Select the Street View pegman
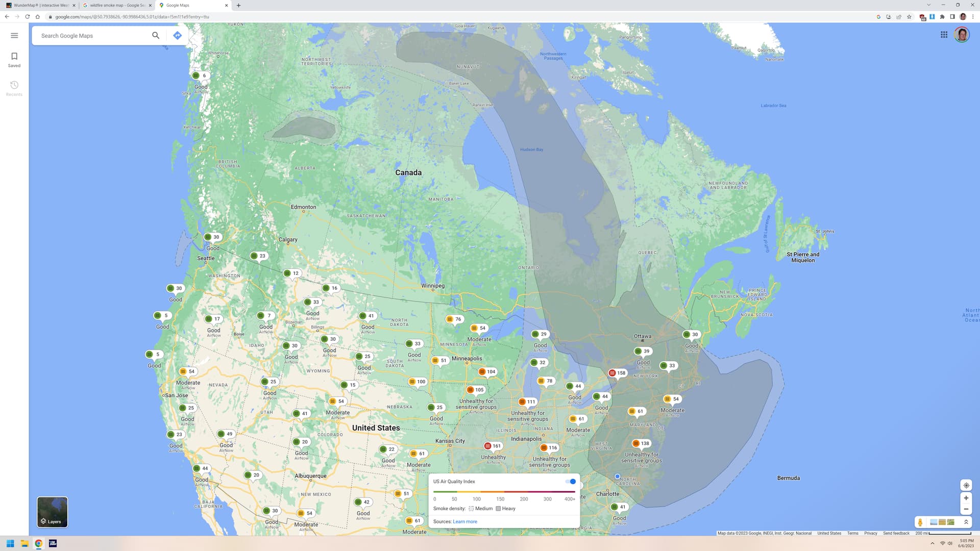The height and width of the screenshot is (551, 980). (920, 522)
